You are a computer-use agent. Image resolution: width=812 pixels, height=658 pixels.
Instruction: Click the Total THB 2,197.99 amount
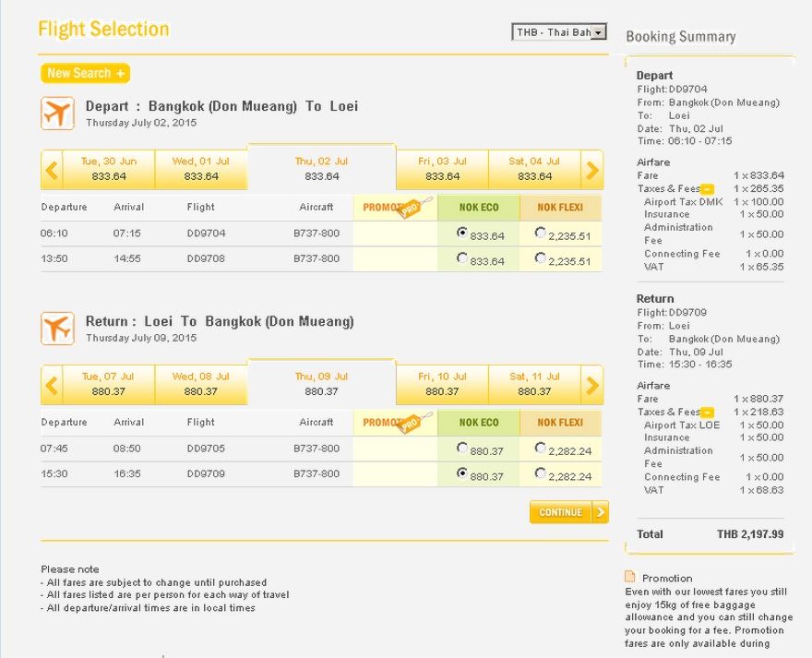pos(750,534)
